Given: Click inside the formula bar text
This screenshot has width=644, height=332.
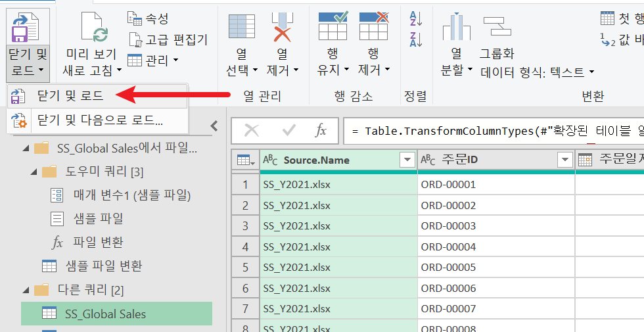Looking at the screenshot, I should pos(493,131).
